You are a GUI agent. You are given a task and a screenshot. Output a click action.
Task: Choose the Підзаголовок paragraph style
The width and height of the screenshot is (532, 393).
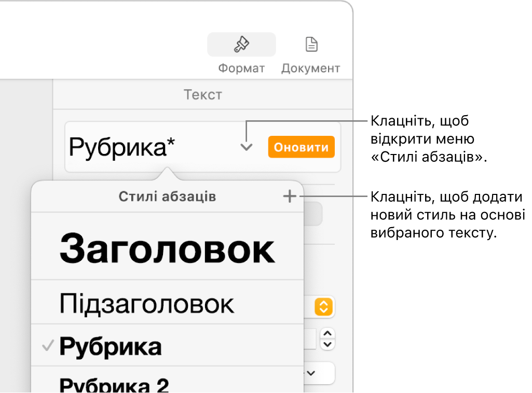pyautogui.click(x=167, y=302)
